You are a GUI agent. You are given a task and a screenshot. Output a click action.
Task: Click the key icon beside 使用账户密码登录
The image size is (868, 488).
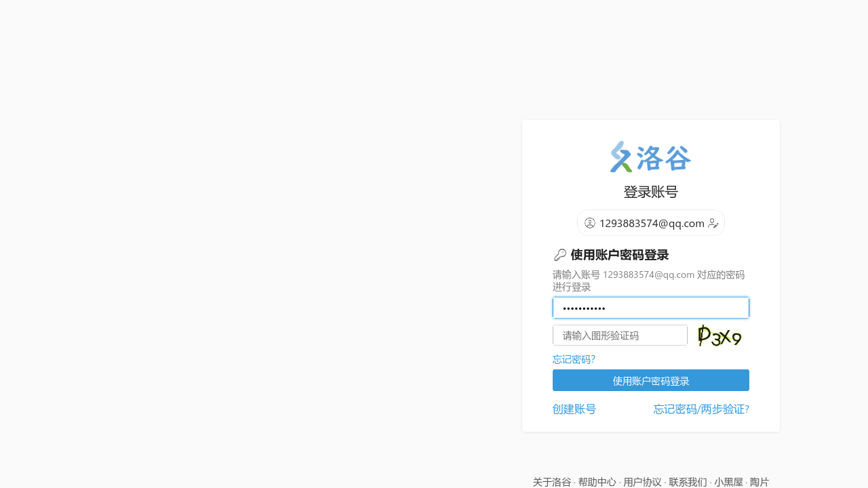[560, 255]
